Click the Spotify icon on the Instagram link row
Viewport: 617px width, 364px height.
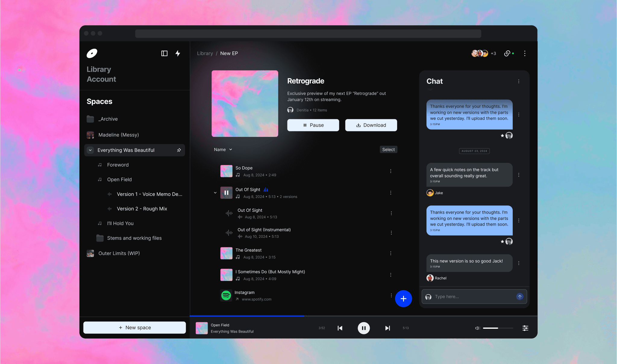click(x=226, y=295)
